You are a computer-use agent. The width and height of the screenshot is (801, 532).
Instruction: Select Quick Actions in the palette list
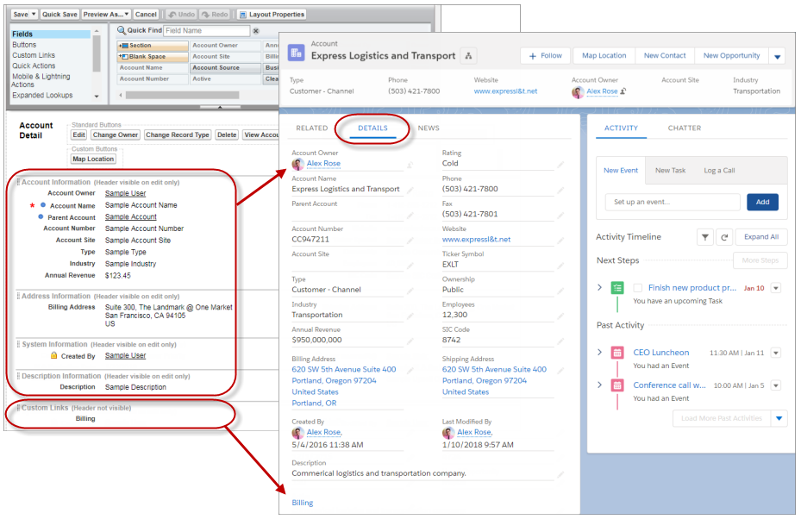[x=34, y=66]
